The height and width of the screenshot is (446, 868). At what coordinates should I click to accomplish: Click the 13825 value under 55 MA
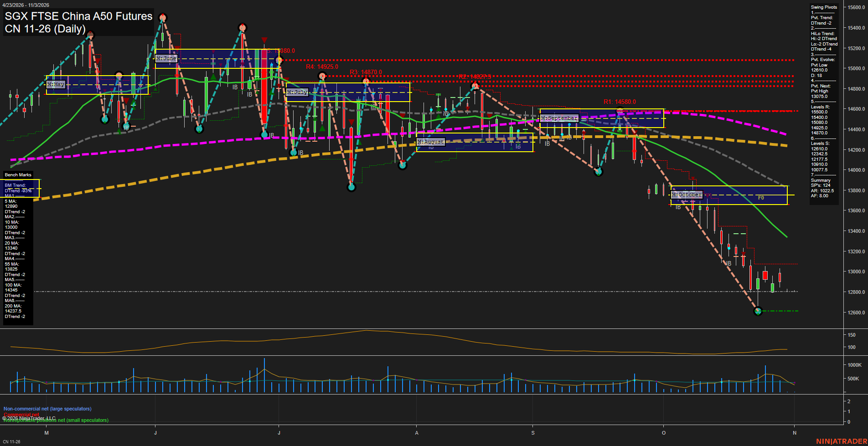(x=11, y=269)
